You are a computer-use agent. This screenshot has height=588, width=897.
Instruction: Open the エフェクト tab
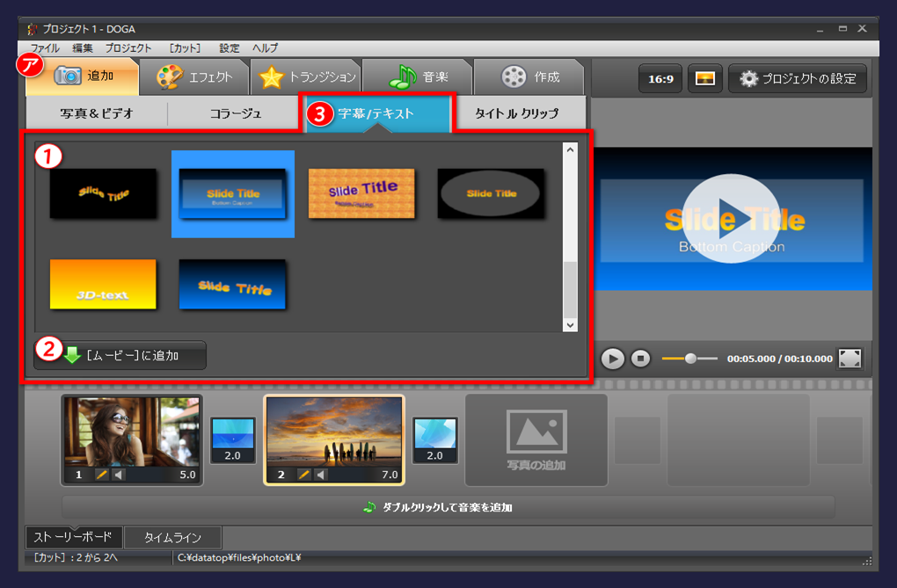195,77
